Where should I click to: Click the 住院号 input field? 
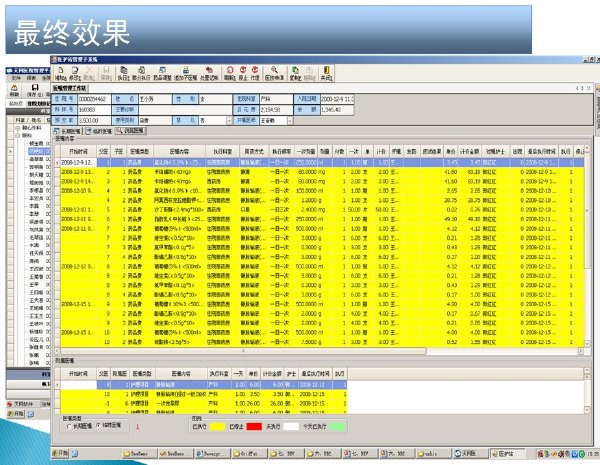coord(95,99)
